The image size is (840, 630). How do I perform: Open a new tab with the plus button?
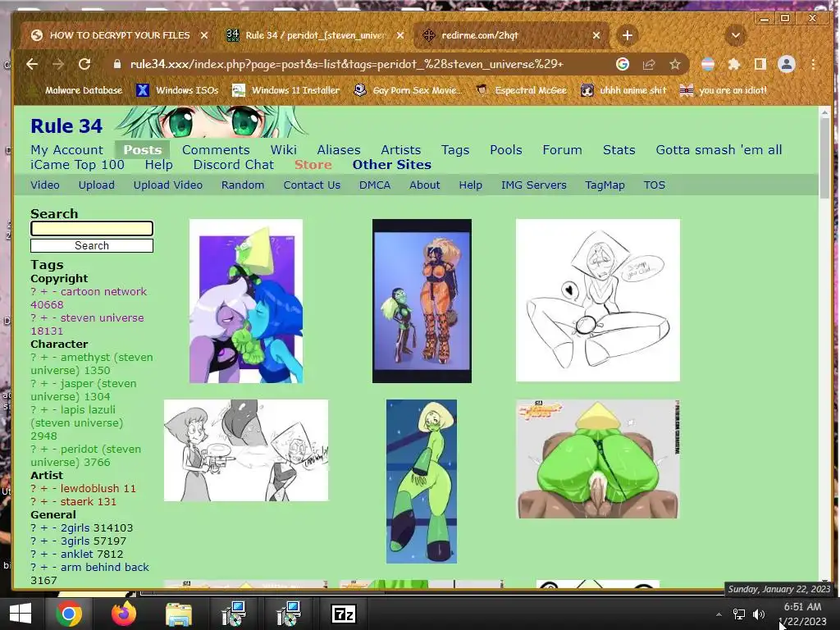pos(628,35)
